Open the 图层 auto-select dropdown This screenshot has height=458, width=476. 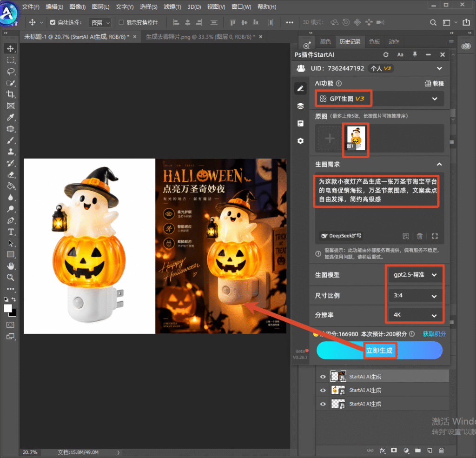(100, 23)
